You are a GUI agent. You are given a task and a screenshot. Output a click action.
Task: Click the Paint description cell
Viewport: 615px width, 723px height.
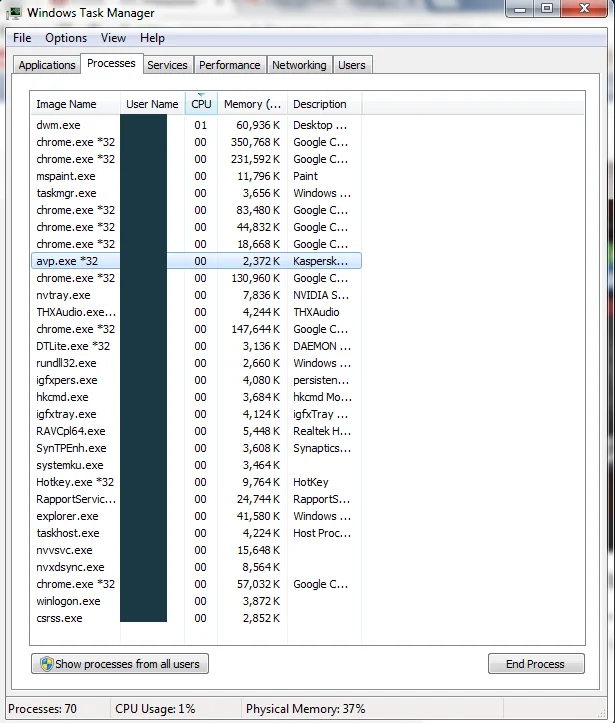click(305, 176)
